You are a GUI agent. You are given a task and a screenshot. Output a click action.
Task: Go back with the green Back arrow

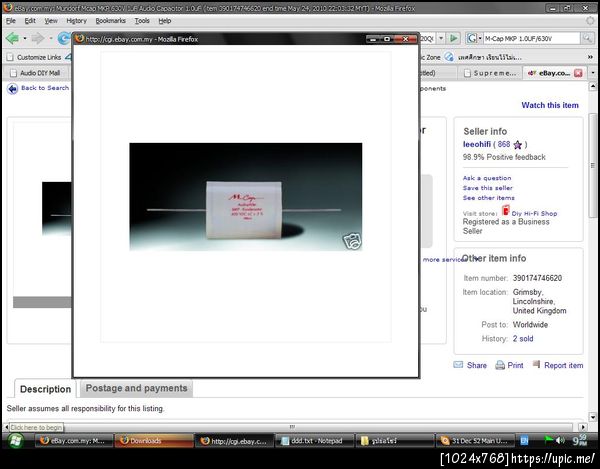[12, 38]
